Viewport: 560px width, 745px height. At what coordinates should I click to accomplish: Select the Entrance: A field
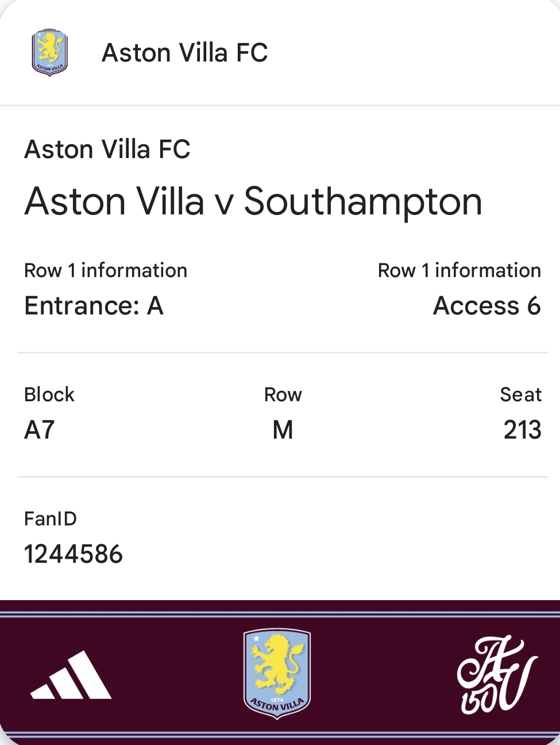tap(94, 305)
